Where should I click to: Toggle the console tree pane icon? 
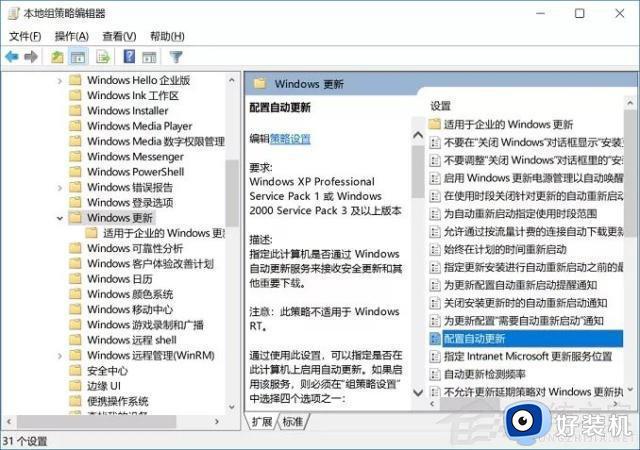pyautogui.click(x=78, y=57)
